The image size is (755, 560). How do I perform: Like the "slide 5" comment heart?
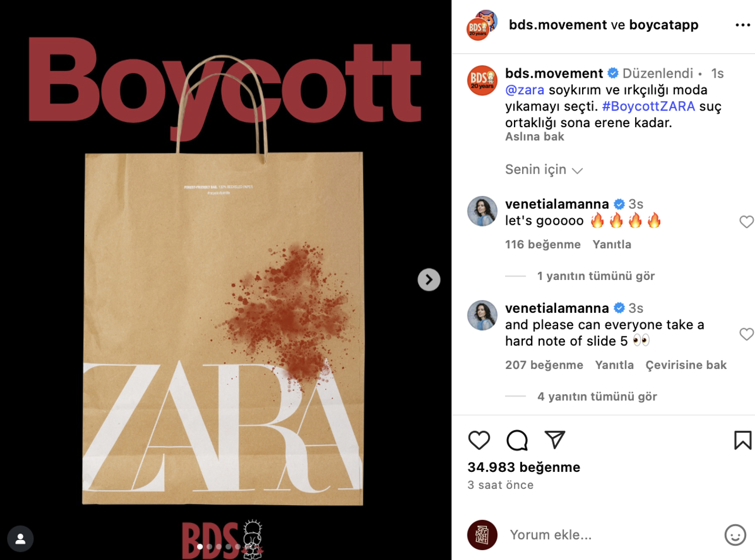pos(746,334)
